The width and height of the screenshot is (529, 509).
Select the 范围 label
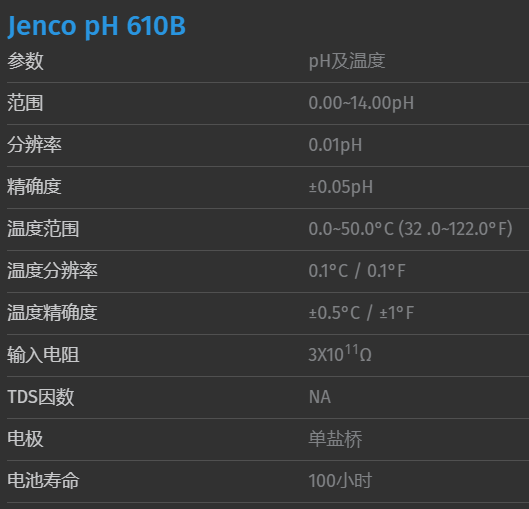coord(25,103)
